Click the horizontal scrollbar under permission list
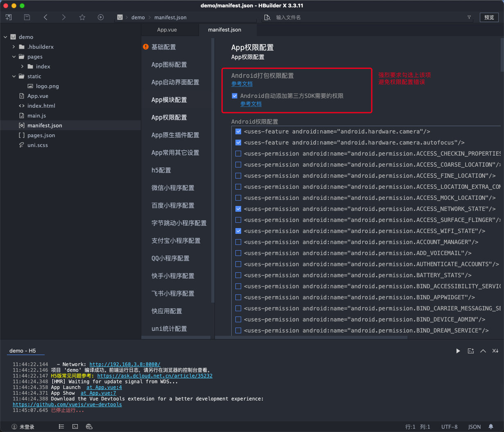 311,338
